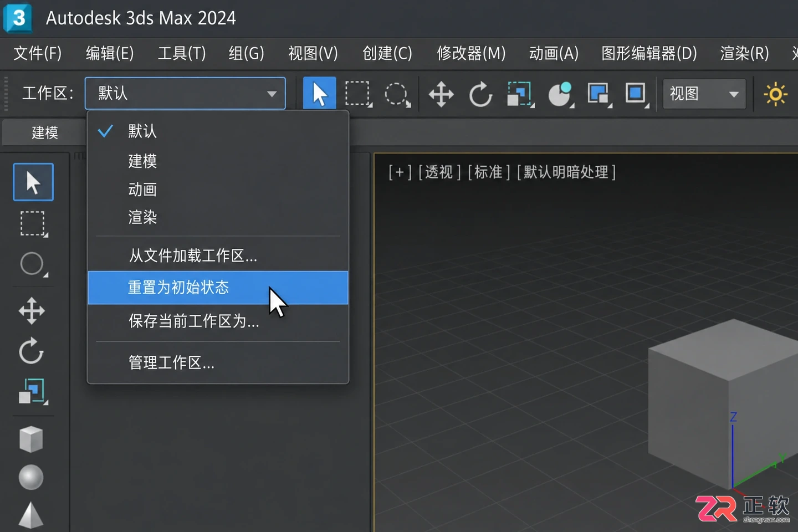The height and width of the screenshot is (532, 798).
Task: Click the [默认明暗处理] viewport shading label
Action: (566, 172)
